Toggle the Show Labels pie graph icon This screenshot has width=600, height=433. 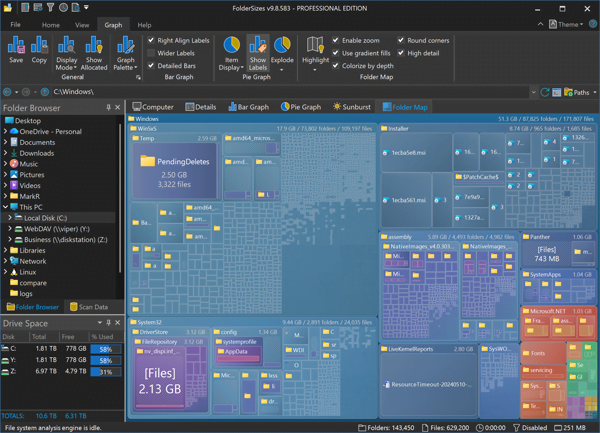click(258, 53)
